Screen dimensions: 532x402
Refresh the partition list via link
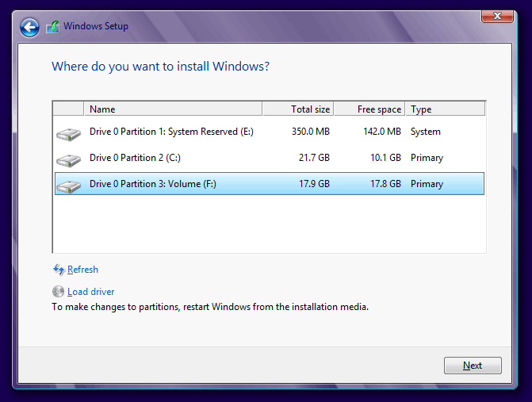click(x=82, y=270)
